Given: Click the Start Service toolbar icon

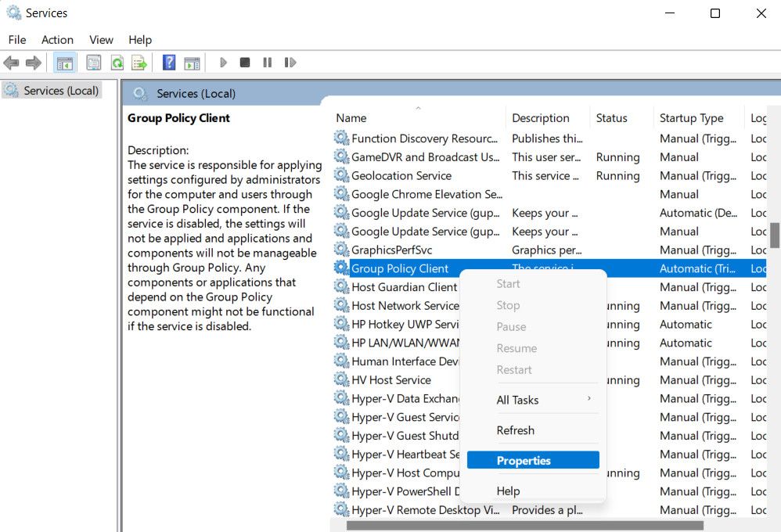Looking at the screenshot, I should (223, 62).
